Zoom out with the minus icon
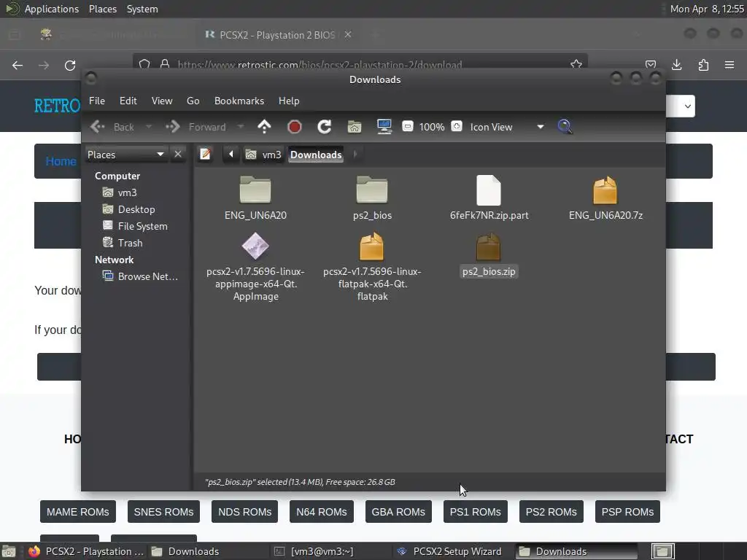Image resolution: width=747 pixels, height=560 pixels. click(407, 126)
